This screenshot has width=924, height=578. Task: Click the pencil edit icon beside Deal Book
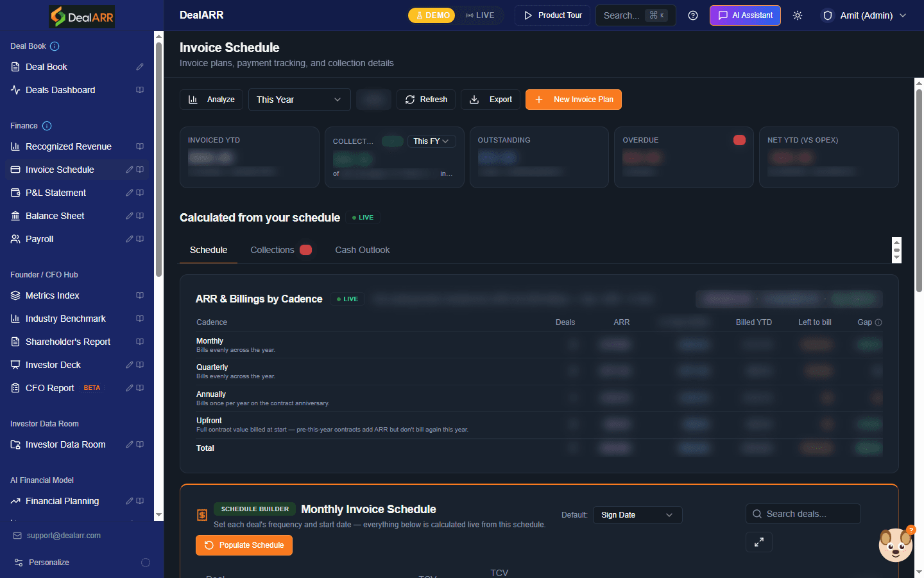(140, 67)
